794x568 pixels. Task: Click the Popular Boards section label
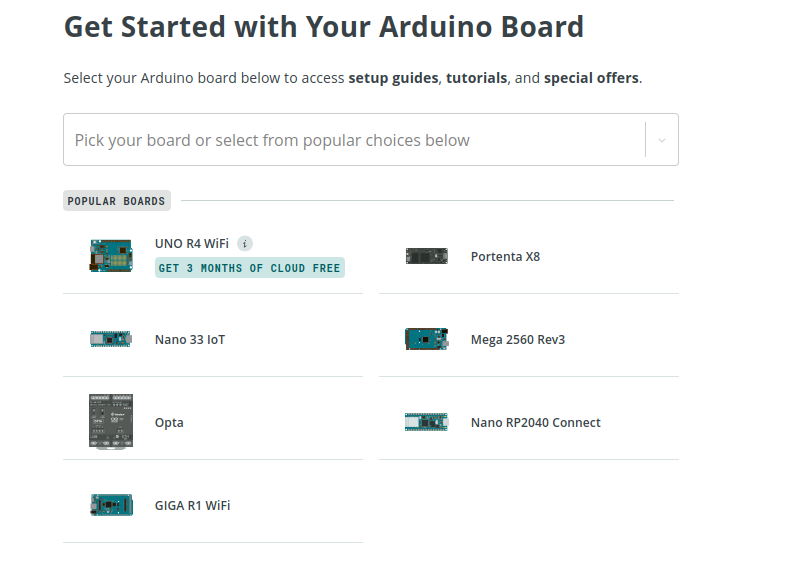[116, 201]
